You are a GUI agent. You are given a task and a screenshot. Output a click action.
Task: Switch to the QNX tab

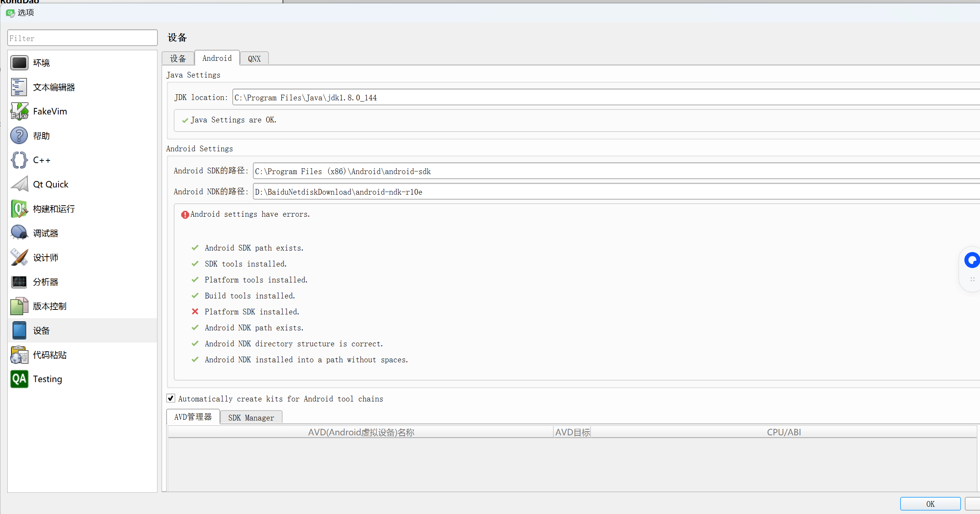point(254,59)
